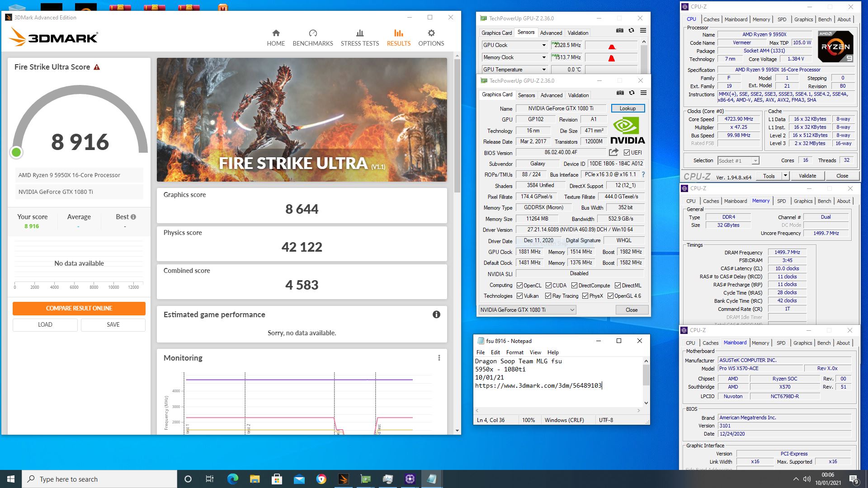Viewport: 868px width, 488px height.
Task: Open the 3DMark HOME icon
Action: (x=276, y=33)
